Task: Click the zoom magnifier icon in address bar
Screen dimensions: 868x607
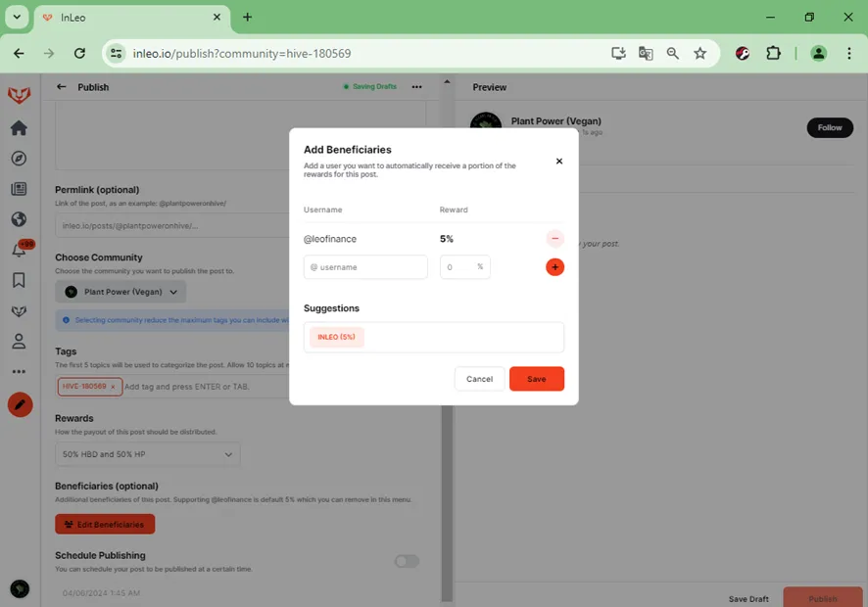Action: pyautogui.click(x=673, y=53)
